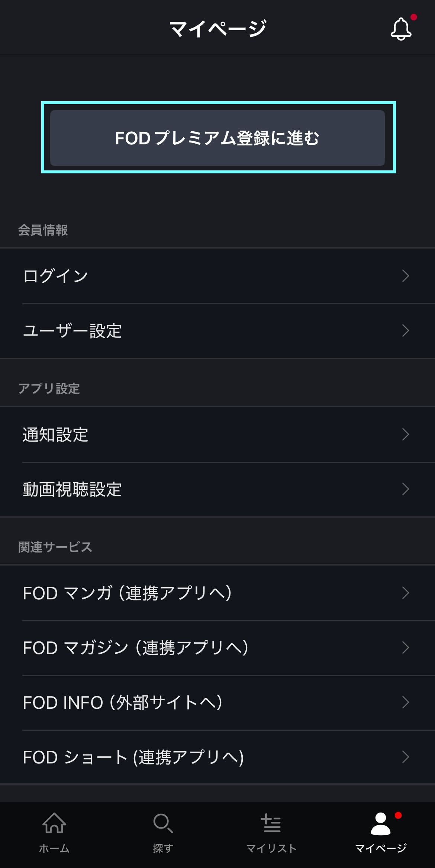Select the マイリスト tab label

(x=271, y=849)
